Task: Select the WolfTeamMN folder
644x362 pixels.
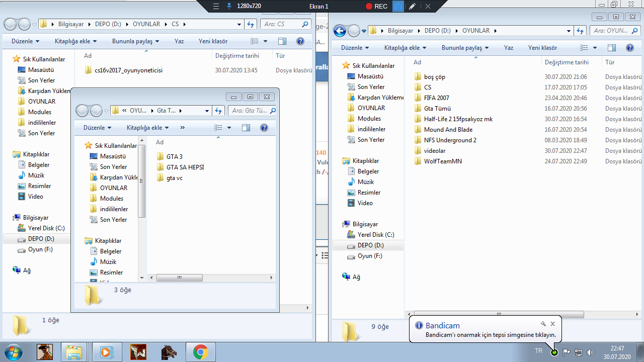Action: 443,161
